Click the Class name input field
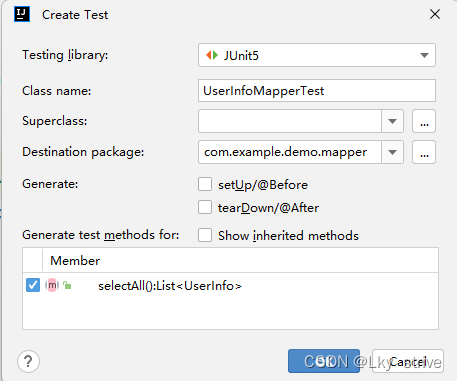Viewport: 457px width, 381px height. click(317, 91)
